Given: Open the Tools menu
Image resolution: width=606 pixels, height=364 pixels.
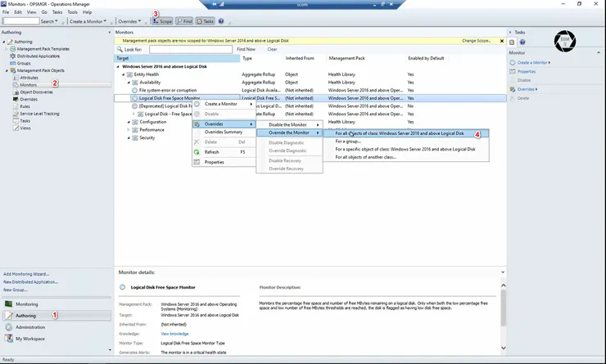Looking at the screenshot, I should (x=72, y=12).
